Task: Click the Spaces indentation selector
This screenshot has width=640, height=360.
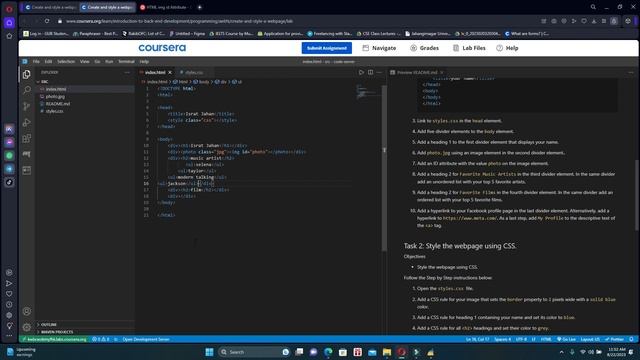Action: click(x=502, y=339)
